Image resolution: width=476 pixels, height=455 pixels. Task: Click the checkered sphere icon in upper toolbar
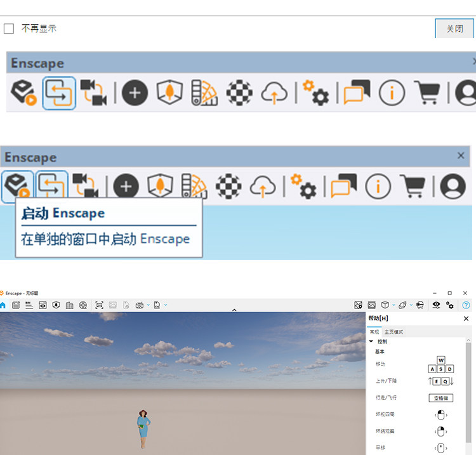coord(239,93)
